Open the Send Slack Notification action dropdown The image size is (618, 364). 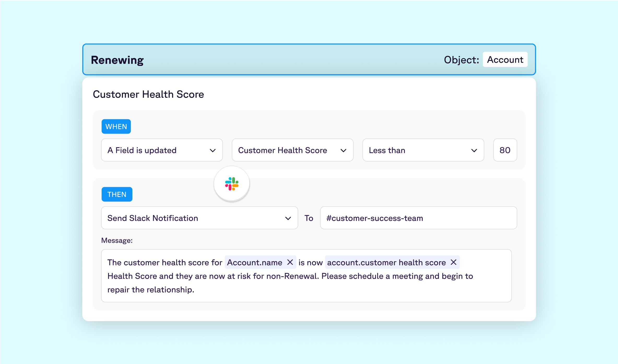tap(199, 218)
